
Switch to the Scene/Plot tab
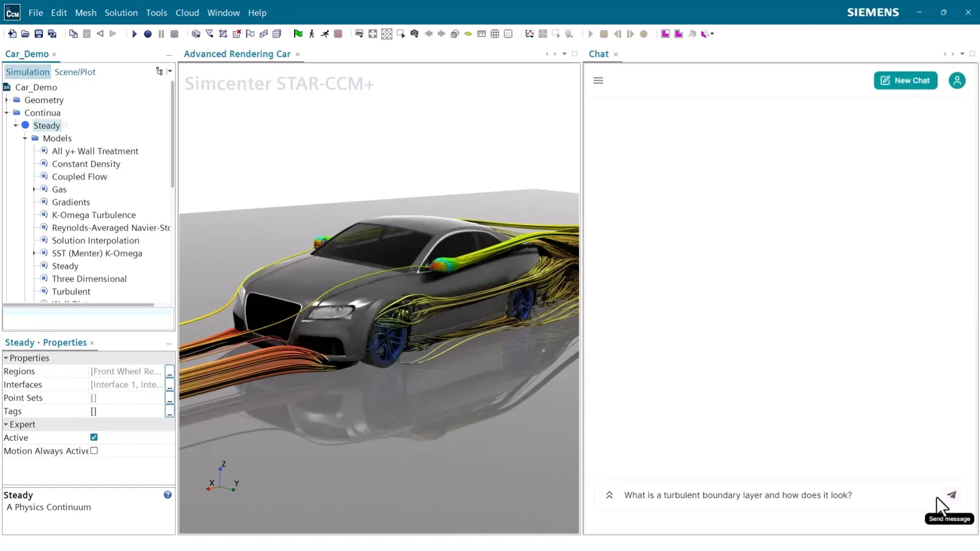click(75, 72)
